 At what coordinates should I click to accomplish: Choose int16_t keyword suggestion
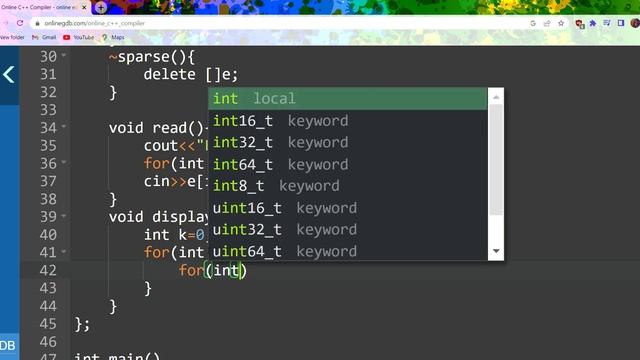[x=348, y=121]
